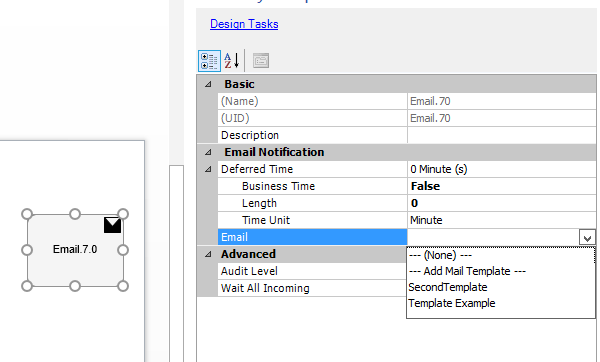Select the (UID) property row
The width and height of the screenshot is (600, 362).
point(313,118)
